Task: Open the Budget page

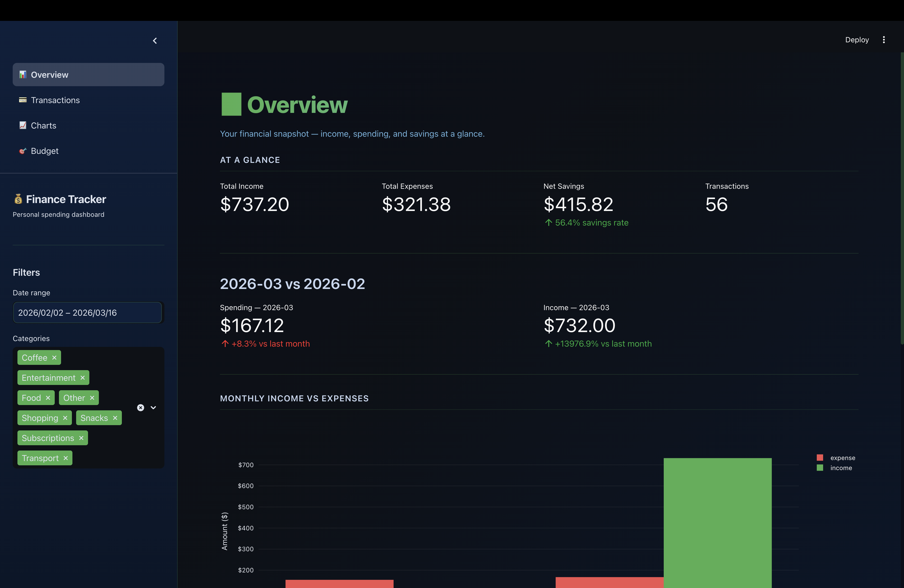Action: 45,151
